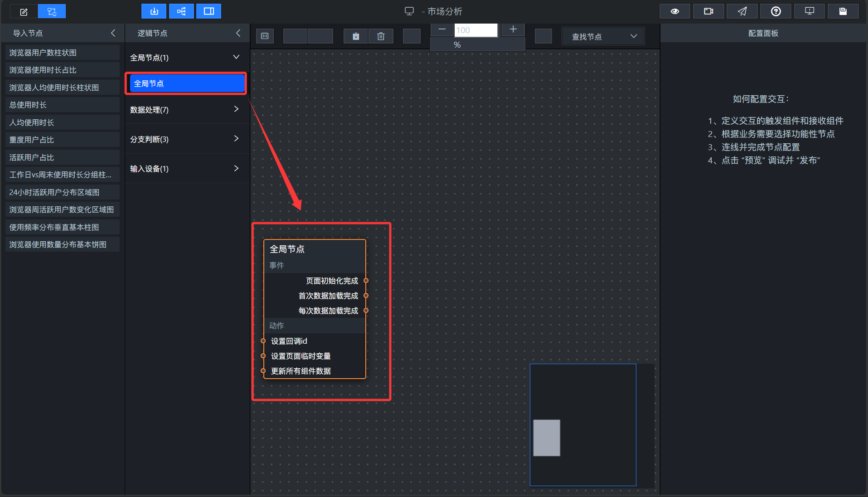Viewport: 868px width, 497px height.
Task: Toggle the import nodes panel button
Action: (154, 11)
